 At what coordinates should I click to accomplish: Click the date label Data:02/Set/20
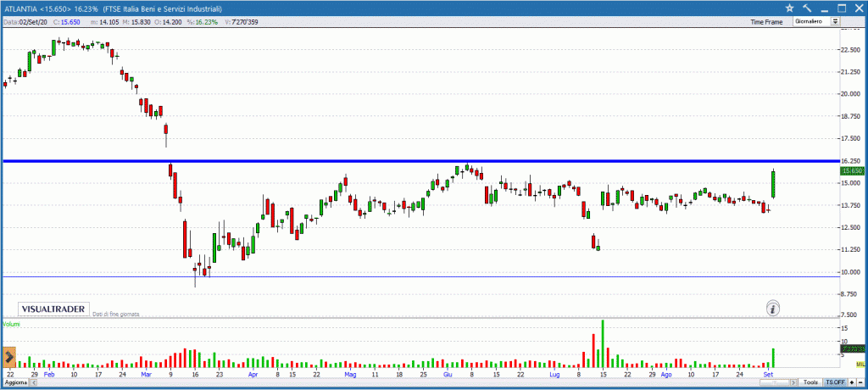pos(25,22)
